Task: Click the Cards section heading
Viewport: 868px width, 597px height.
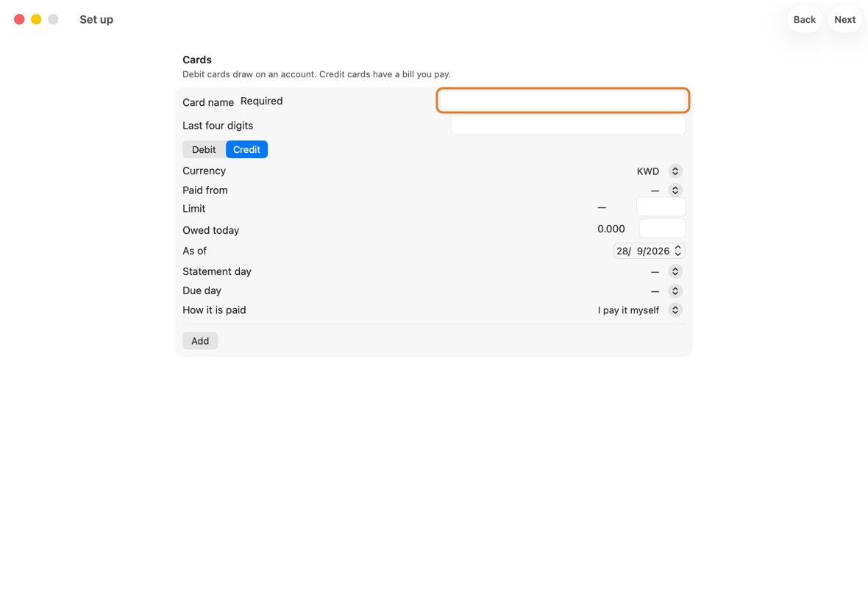Action: click(197, 60)
